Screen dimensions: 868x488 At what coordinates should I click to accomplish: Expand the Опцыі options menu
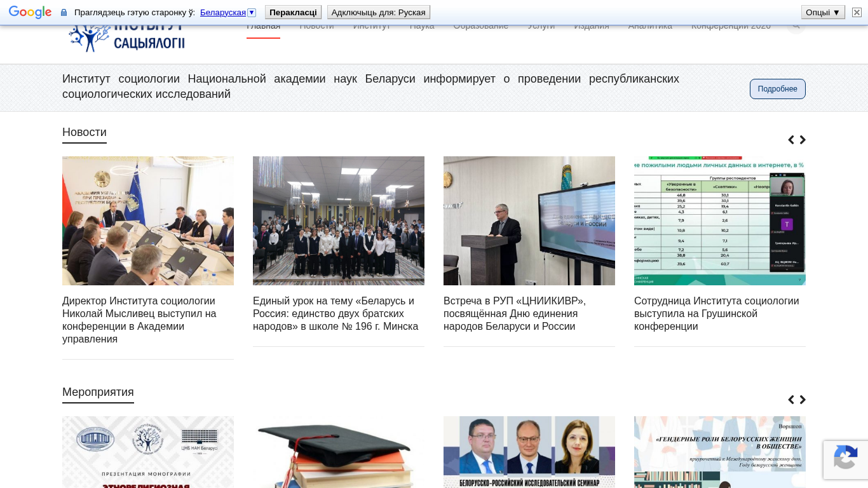[x=823, y=12]
